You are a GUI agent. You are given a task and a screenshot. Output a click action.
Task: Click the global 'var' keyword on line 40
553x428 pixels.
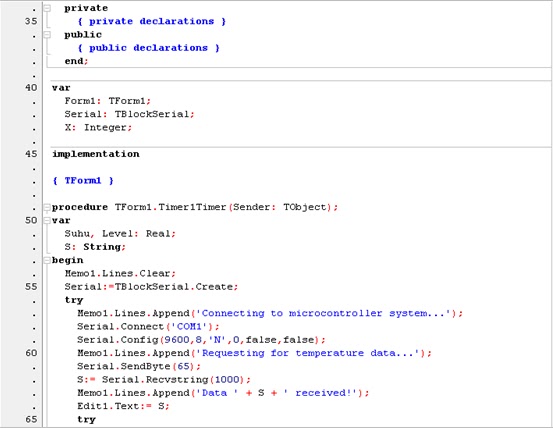click(61, 88)
